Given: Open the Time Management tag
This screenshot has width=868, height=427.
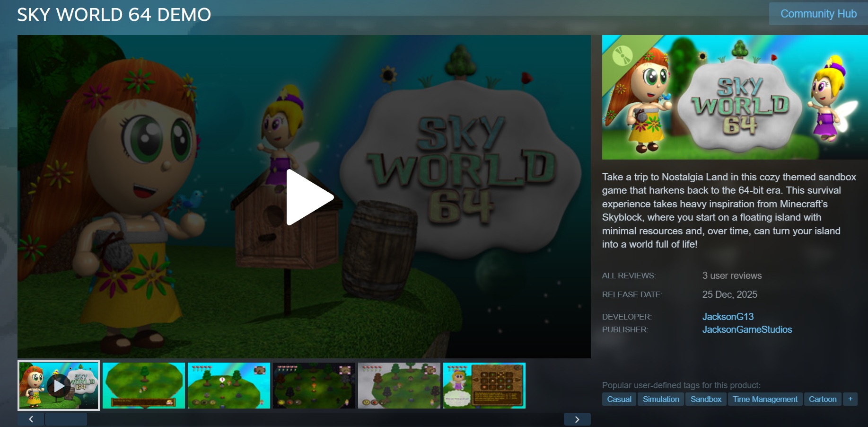Looking at the screenshot, I should click(x=765, y=399).
